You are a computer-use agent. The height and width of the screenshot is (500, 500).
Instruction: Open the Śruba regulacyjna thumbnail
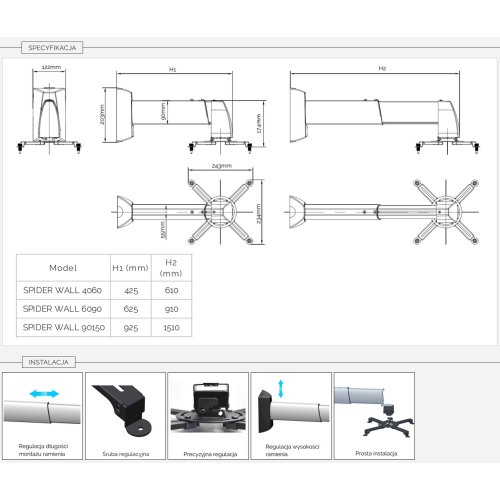point(125,416)
